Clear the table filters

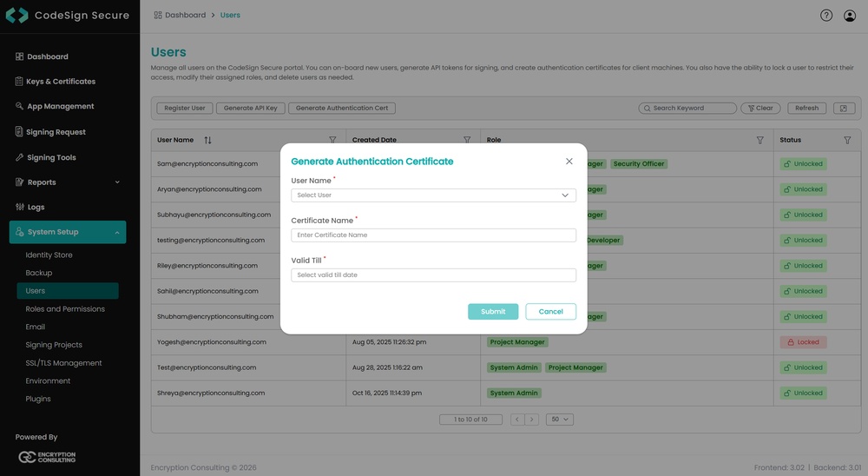pyautogui.click(x=760, y=108)
